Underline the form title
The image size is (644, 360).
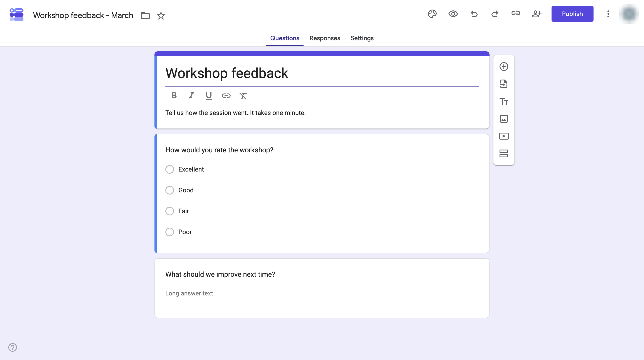tap(209, 96)
